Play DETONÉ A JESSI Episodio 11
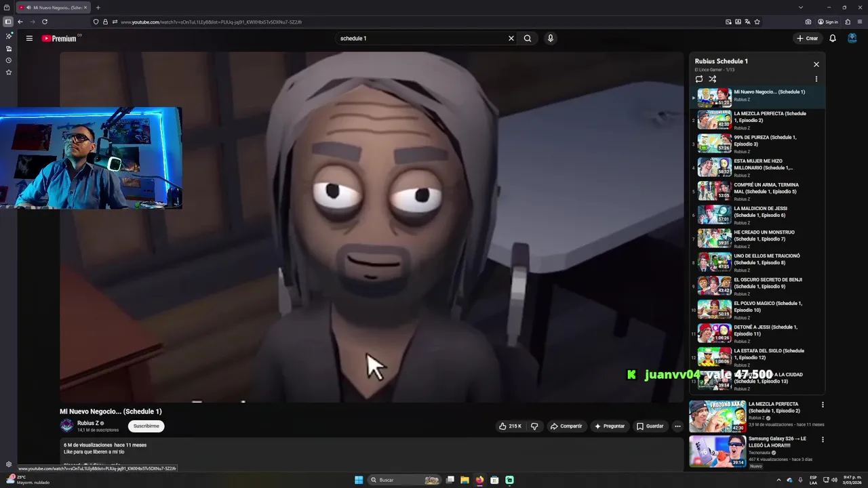The image size is (868, 488). [758, 333]
